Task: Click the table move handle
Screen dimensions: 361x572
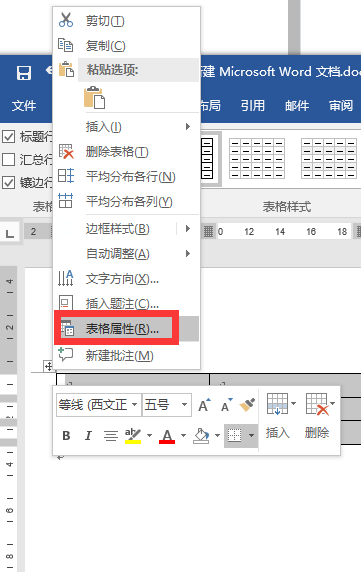Action: coord(48,366)
